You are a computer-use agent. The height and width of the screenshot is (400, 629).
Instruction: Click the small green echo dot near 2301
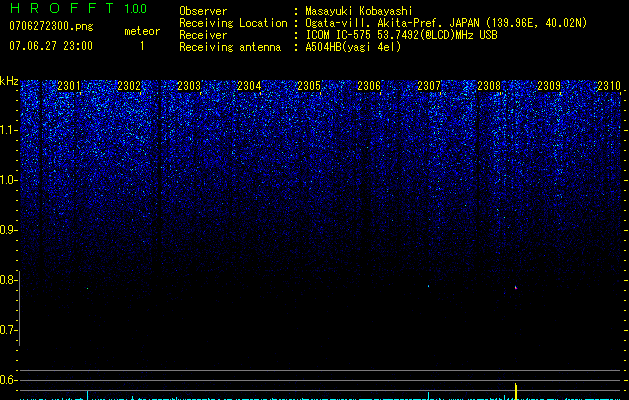click(x=87, y=288)
